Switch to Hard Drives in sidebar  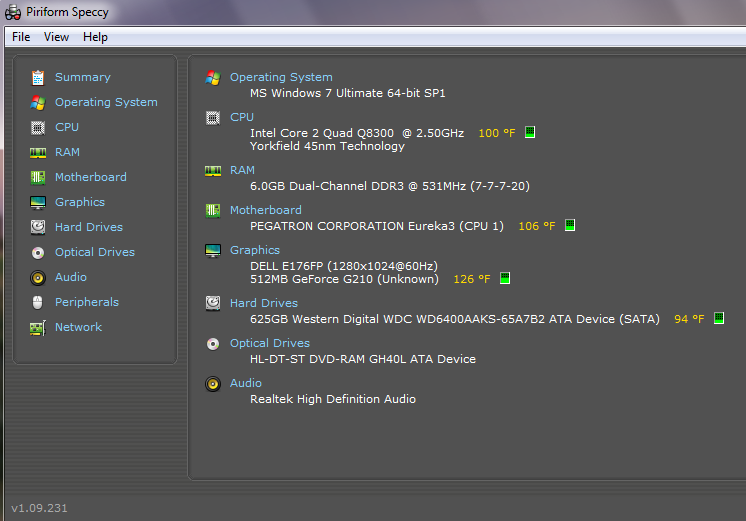(x=89, y=227)
